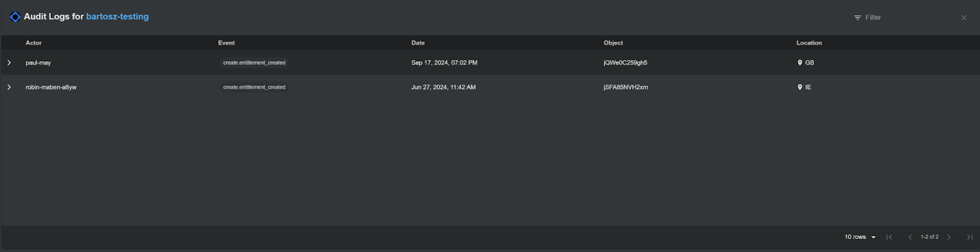Image resolution: width=980 pixels, height=252 pixels.
Task: Close the audit logs panel
Action: point(963,18)
